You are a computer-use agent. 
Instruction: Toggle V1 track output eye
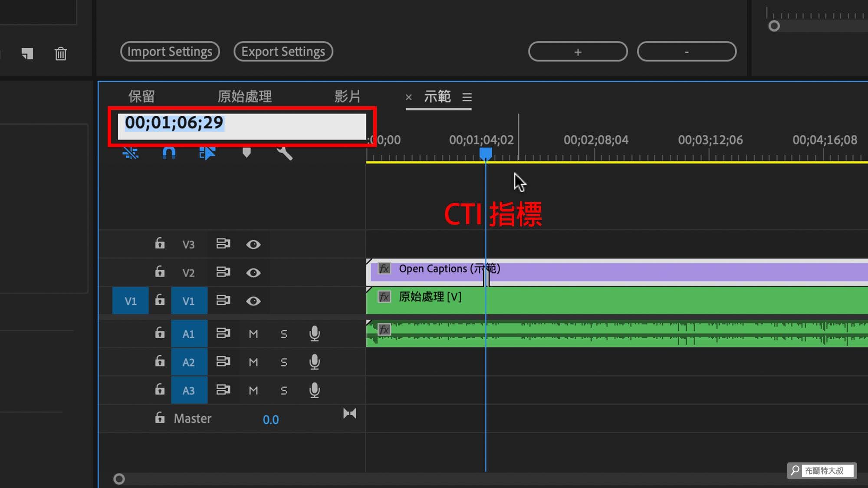coord(253,301)
